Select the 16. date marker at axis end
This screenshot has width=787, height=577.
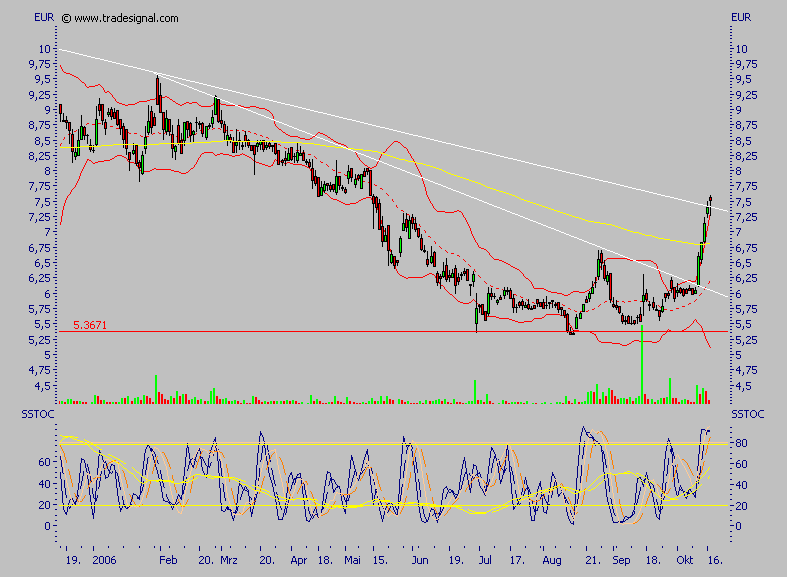[x=715, y=563]
